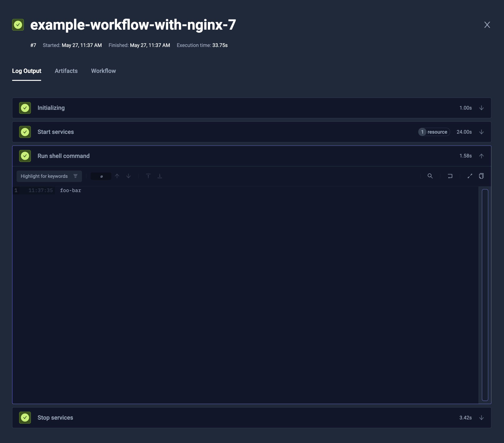Collapse the Run shell command step

point(481,156)
